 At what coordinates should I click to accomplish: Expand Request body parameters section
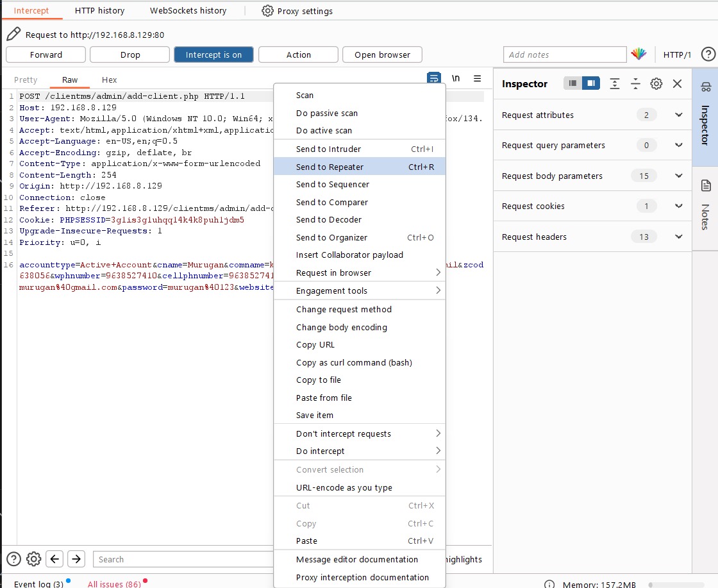tap(592, 176)
